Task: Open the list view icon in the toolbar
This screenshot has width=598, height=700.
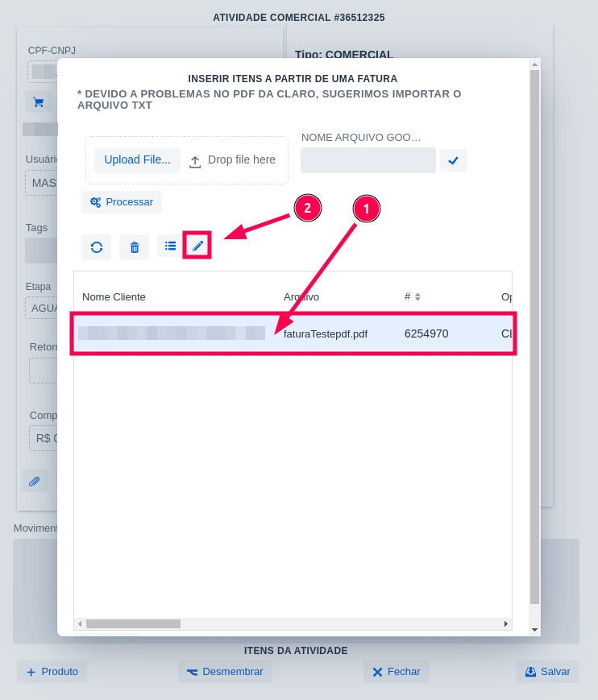Action: (x=170, y=246)
